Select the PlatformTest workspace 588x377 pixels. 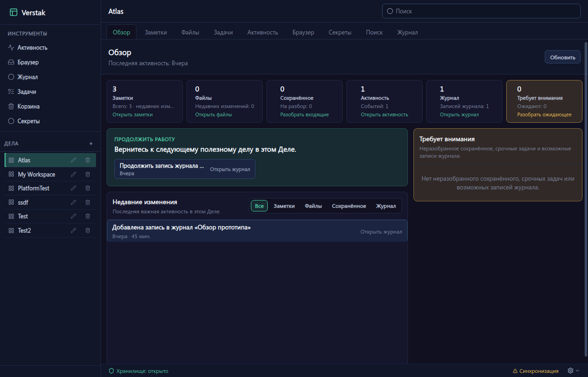51,188
